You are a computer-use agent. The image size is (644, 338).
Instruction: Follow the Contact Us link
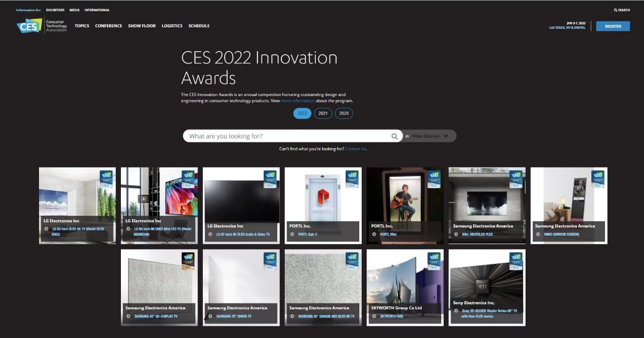click(355, 149)
